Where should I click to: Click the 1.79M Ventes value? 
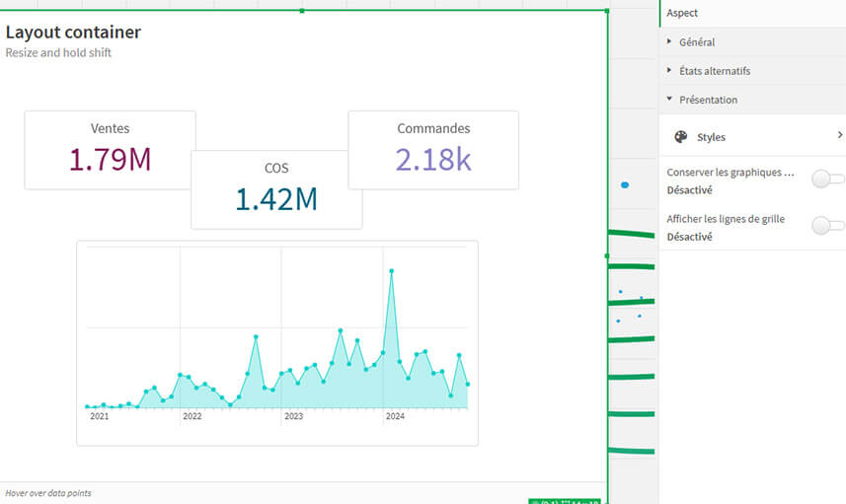click(110, 160)
